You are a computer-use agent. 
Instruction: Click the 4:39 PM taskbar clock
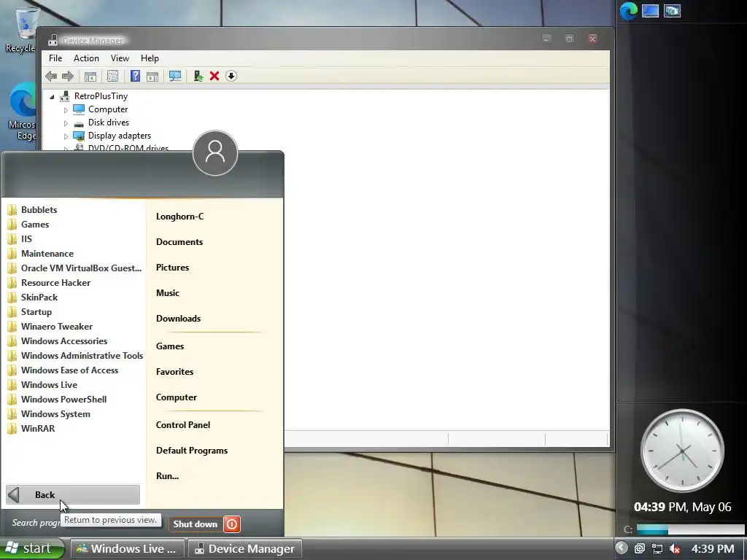coord(713,548)
